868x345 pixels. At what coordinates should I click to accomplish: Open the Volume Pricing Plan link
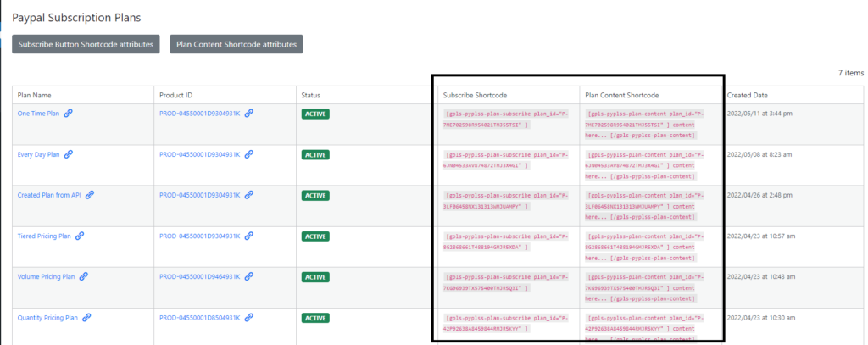46,276
